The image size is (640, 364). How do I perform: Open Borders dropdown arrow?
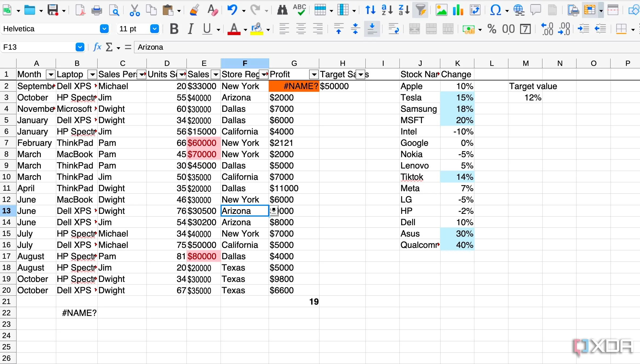[633, 30]
